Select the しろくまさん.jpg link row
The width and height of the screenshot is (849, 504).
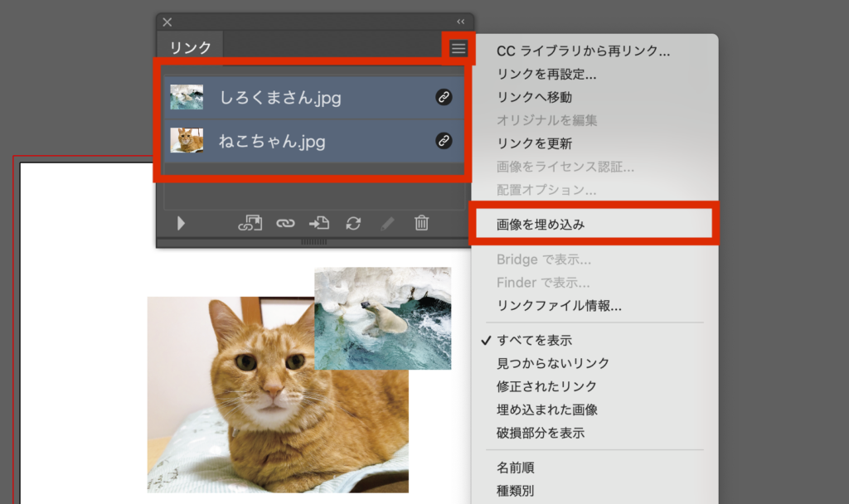pos(314,98)
